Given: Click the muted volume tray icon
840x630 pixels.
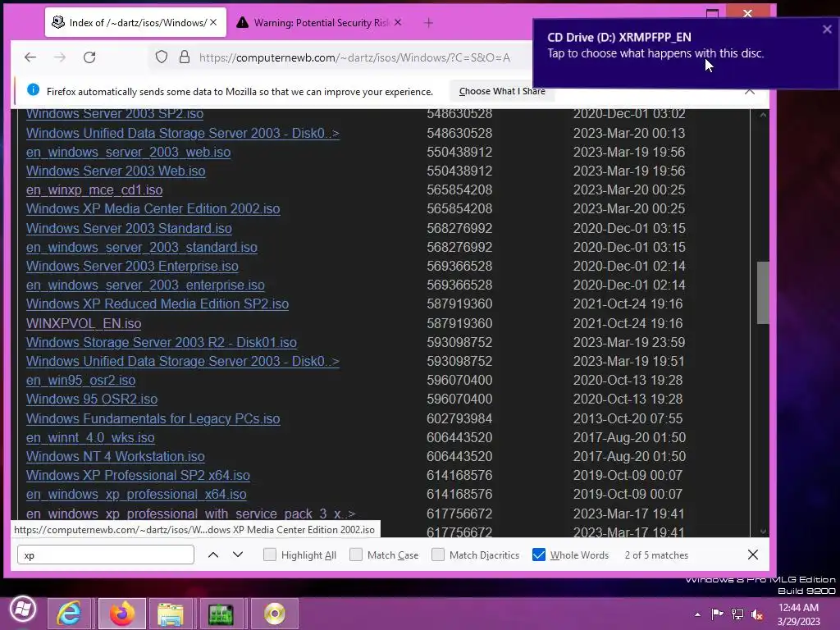Looking at the screenshot, I should pos(757,614).
